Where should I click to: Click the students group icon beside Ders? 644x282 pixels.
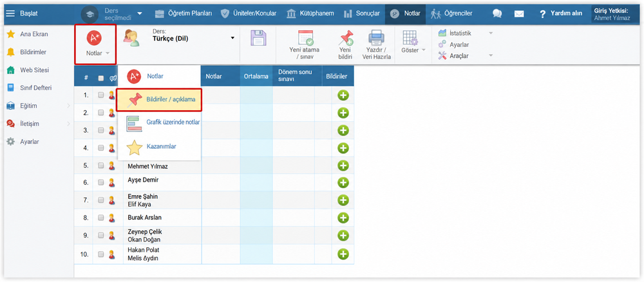point(131,37)
